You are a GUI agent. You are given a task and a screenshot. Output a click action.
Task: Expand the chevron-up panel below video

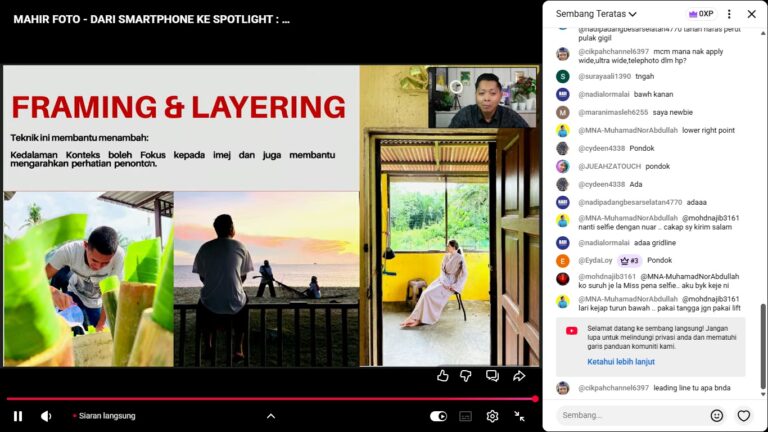pos(270,416)
